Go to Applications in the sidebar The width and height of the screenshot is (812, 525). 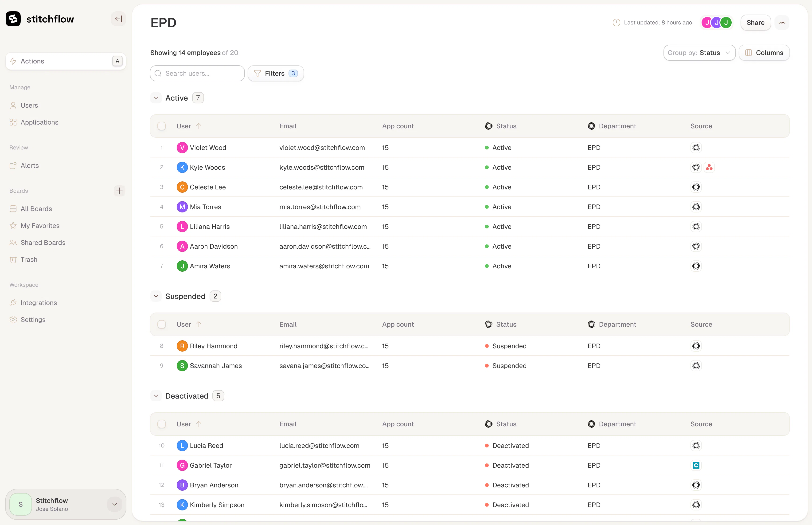[39, 122]
